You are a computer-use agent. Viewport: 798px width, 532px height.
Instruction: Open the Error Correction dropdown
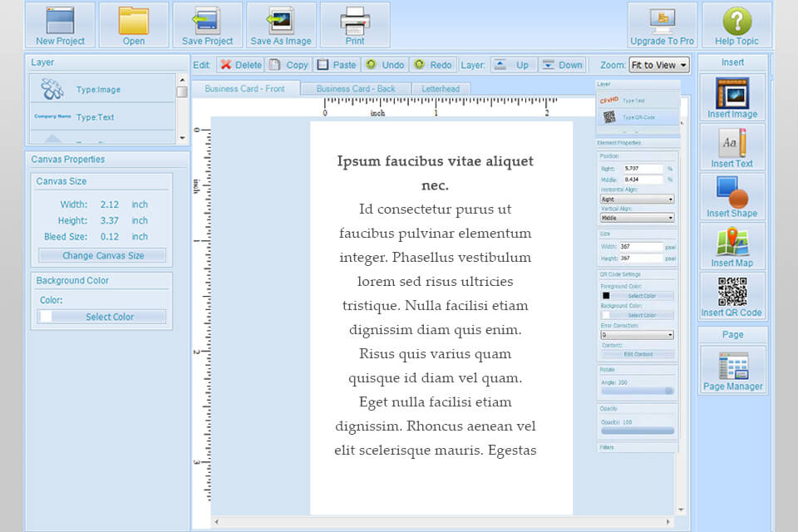click(x=637, y=335)
